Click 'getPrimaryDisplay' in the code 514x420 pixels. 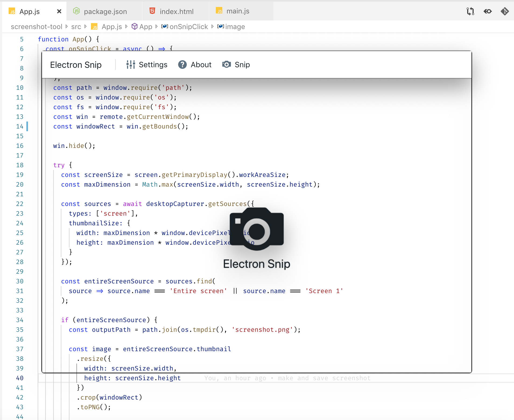click(195, 175)
